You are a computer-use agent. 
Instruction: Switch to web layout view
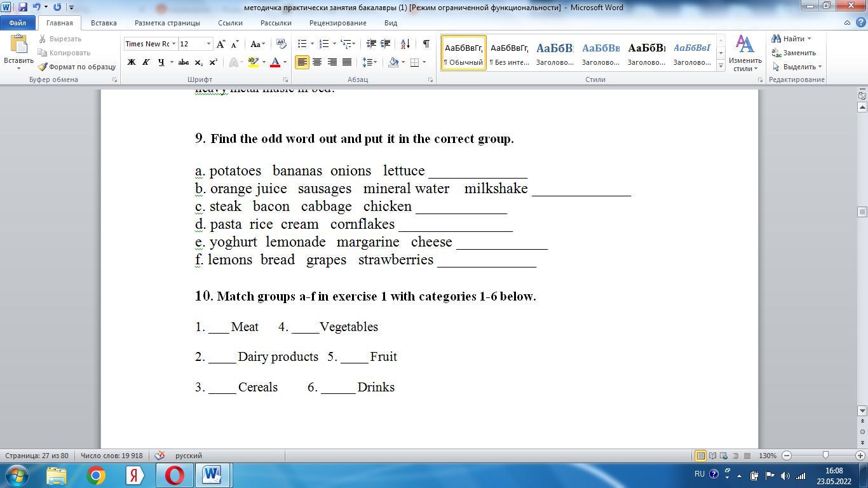[724, 456]
